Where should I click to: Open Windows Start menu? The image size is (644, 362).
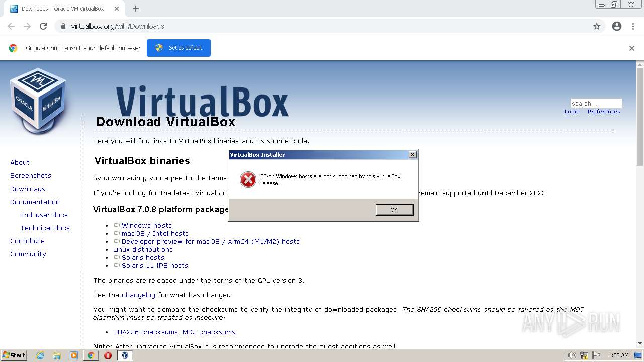point(14,355)
